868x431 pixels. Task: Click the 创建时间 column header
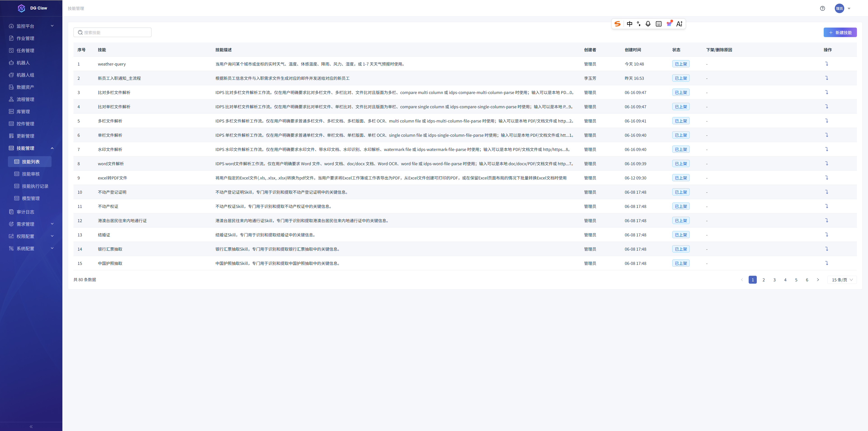(633, 50)
